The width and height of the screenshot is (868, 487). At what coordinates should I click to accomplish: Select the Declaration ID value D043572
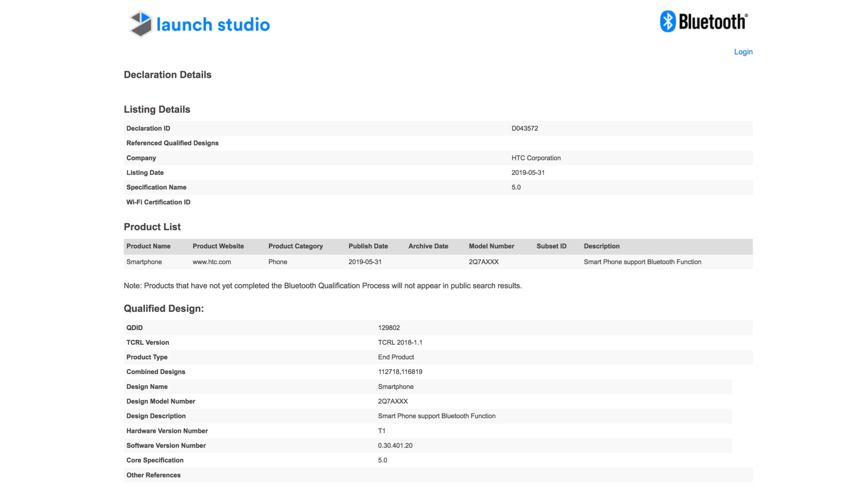point(524,128)
